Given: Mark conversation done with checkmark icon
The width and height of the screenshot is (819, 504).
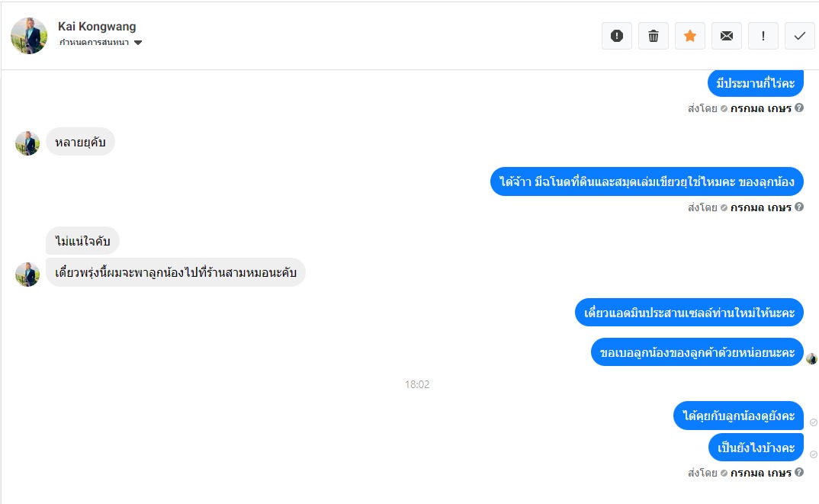Looking at the screenshot, I should [x=800, y=36].
